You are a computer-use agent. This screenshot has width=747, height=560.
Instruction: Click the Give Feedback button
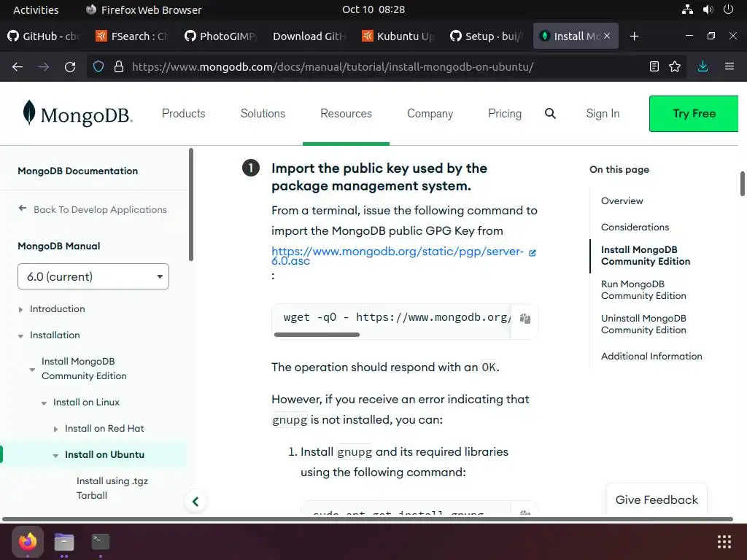click(x=657, y=499)
